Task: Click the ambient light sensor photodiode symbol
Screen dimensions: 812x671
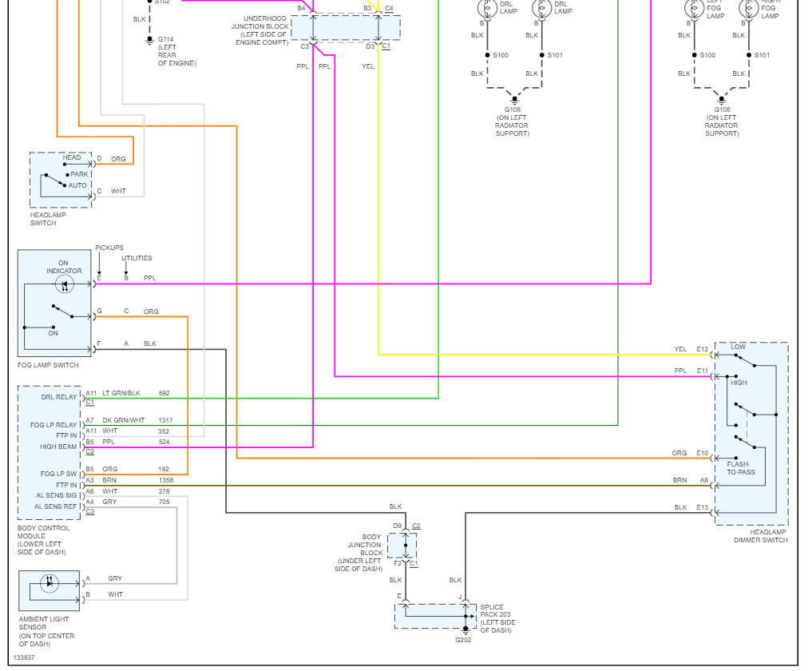Action: (x=50, y=583)
